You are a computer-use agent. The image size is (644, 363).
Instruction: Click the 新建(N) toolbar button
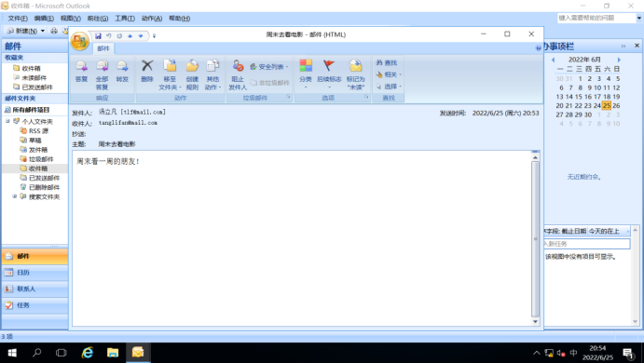(23, 31)
